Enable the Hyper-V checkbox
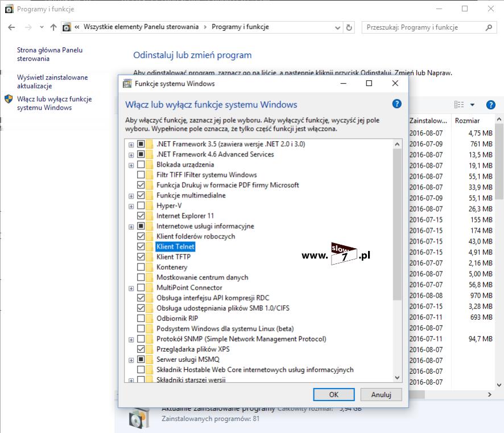The width and height of the screenshot is (504, 433). point(141,205)
